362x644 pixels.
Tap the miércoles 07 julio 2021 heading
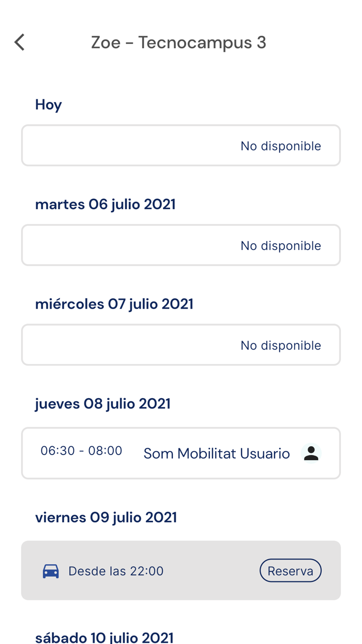pyautogui.click(x=114, y=303)
